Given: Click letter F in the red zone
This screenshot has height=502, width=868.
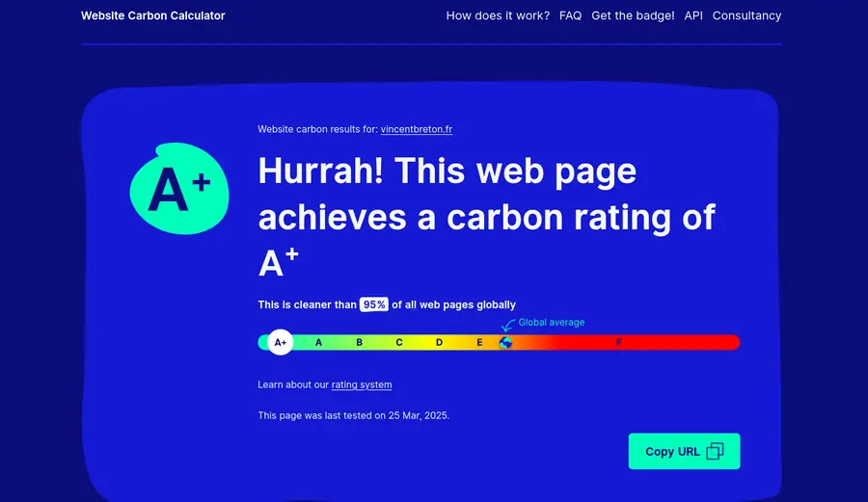Looking at the screenshot, I should 619,343.
